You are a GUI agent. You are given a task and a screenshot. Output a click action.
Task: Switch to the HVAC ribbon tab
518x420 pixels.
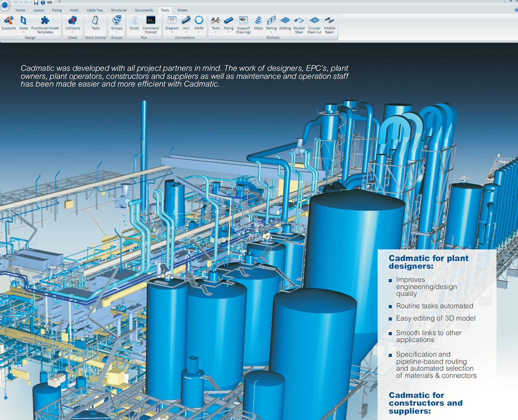[x=74, y=10]
